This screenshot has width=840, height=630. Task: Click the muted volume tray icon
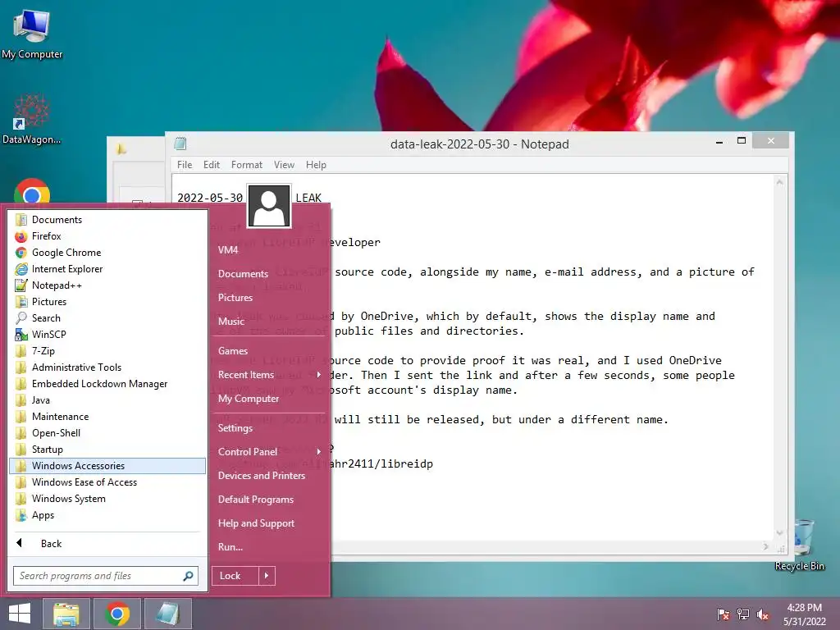coord(763,614)
